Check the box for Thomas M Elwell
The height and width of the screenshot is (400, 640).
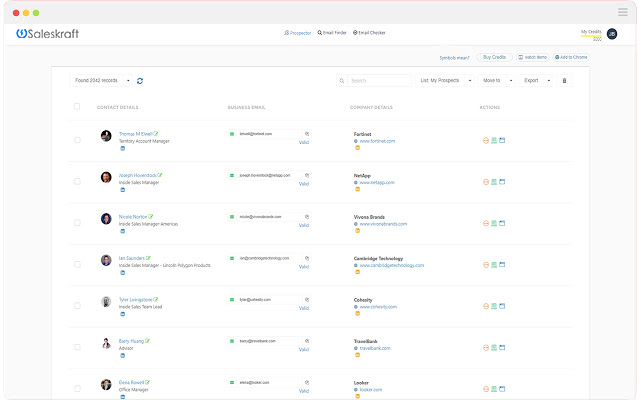77,140
